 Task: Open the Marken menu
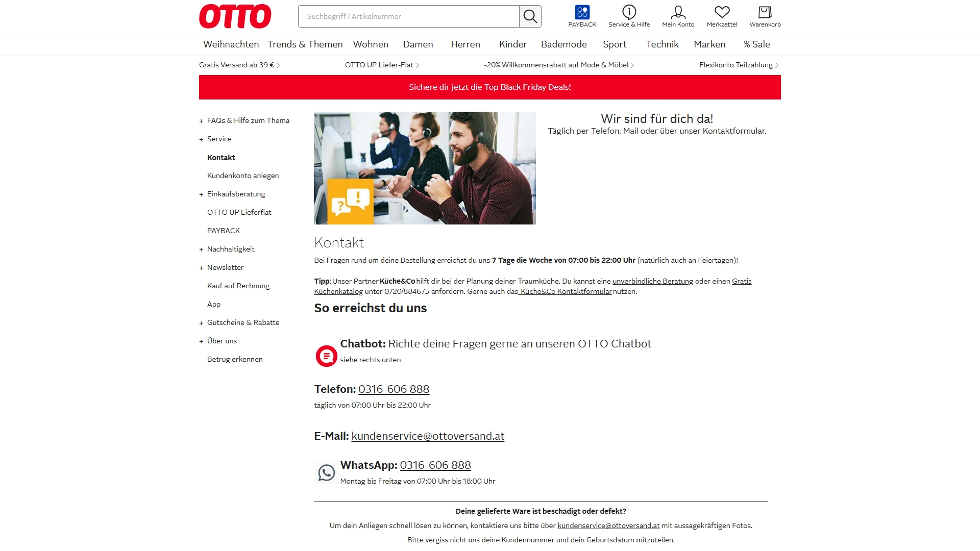(x=709, y=44)
